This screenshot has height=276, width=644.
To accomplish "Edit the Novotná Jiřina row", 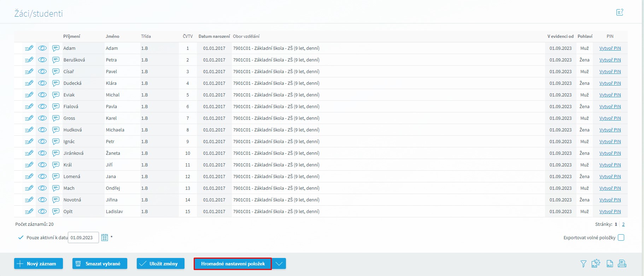I will coord(29,200).
